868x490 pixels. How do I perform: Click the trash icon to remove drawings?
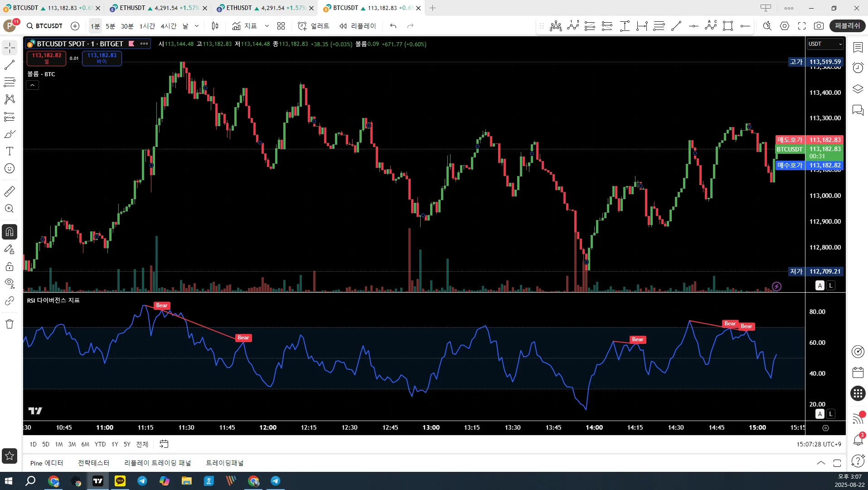point(10,324)
